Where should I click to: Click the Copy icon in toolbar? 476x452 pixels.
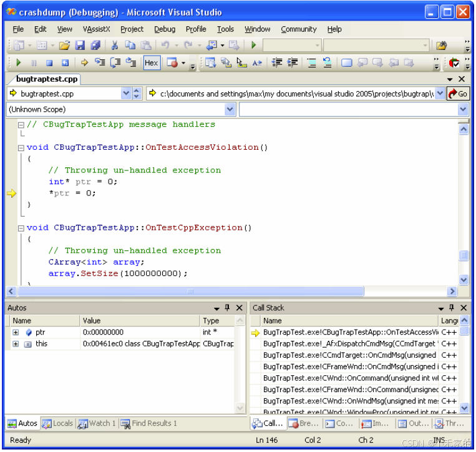(x=130, y=45)
